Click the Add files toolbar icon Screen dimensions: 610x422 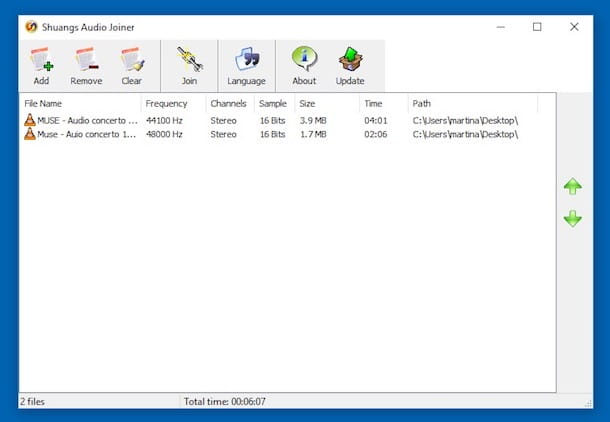[x=41, y=66]
